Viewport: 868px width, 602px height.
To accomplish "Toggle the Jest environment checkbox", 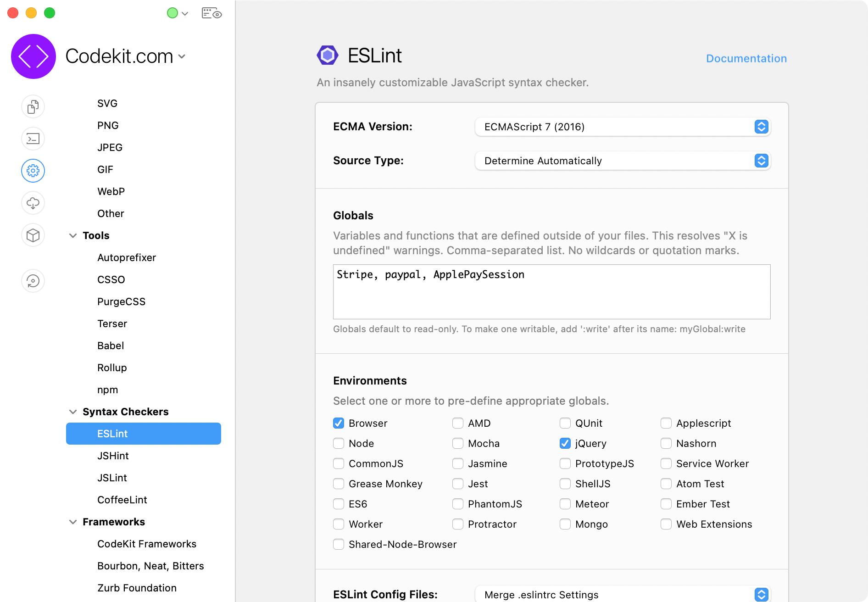I will pos(458,484).
